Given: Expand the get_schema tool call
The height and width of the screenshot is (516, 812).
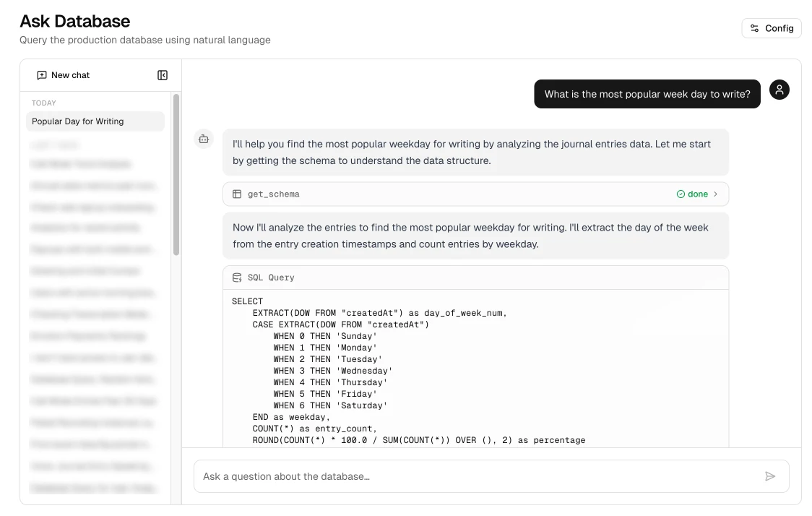Looking at the screenshot, I should tap(475, 194).
